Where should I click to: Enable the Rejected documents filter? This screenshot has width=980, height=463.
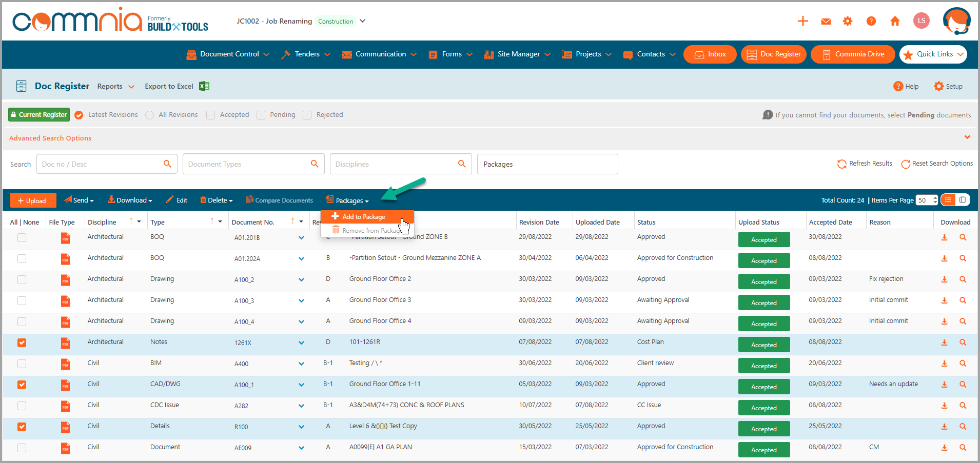click(x=307, y=114)
